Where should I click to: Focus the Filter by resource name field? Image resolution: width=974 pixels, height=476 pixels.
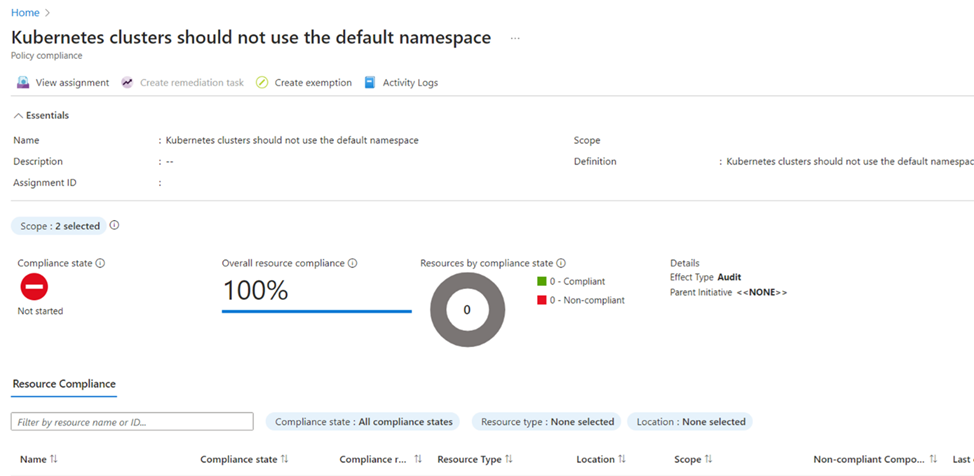coord(132,422)
